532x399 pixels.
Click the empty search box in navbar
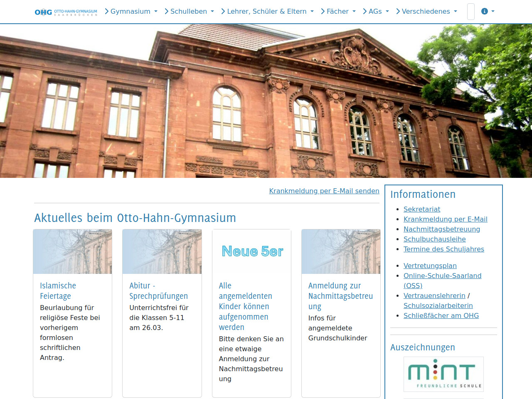coord(471,12)
